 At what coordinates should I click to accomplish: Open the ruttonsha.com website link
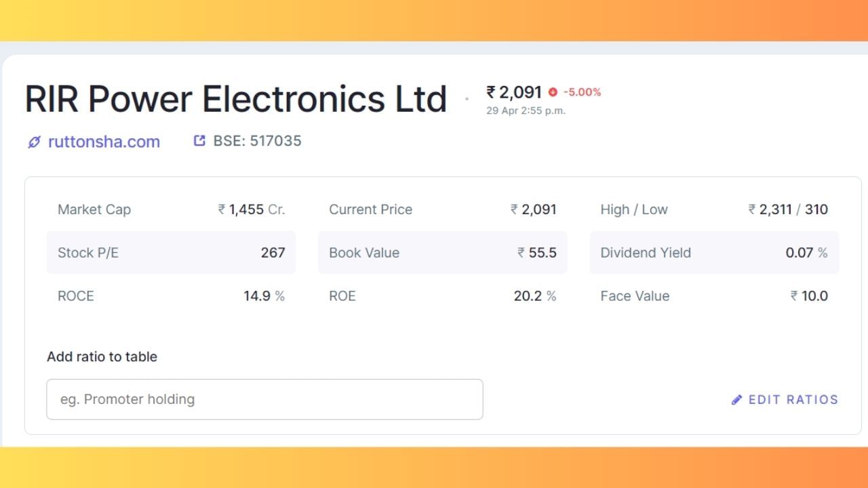103,142
